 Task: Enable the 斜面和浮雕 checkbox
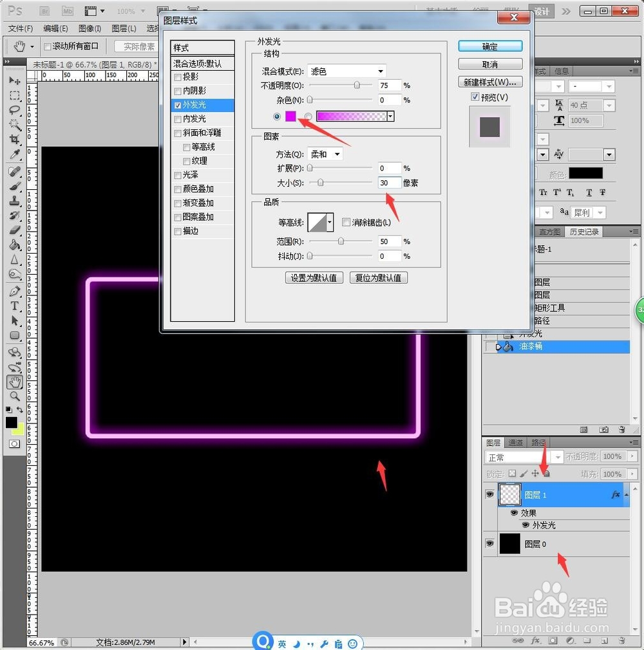coord(178,133)
